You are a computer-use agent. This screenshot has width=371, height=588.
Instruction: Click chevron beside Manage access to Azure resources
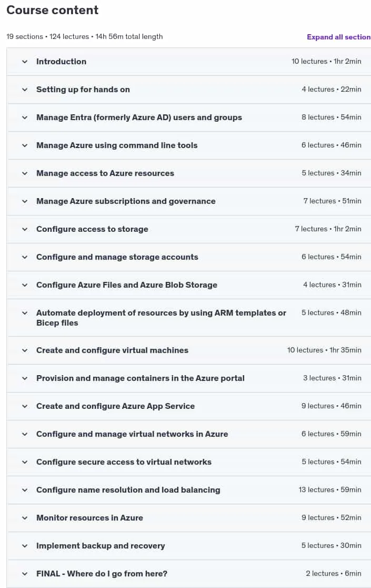(x=25, y=173)
